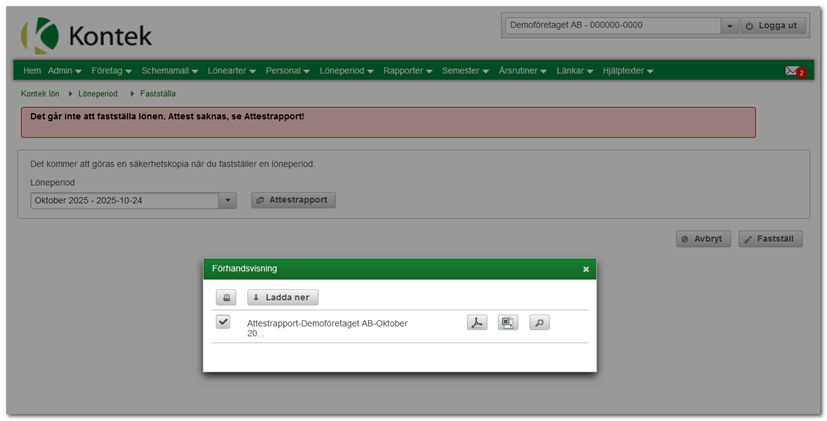Click the Attestrapport button
The height and width of the screenshot is (421, 827).
[x=293, y=200]
